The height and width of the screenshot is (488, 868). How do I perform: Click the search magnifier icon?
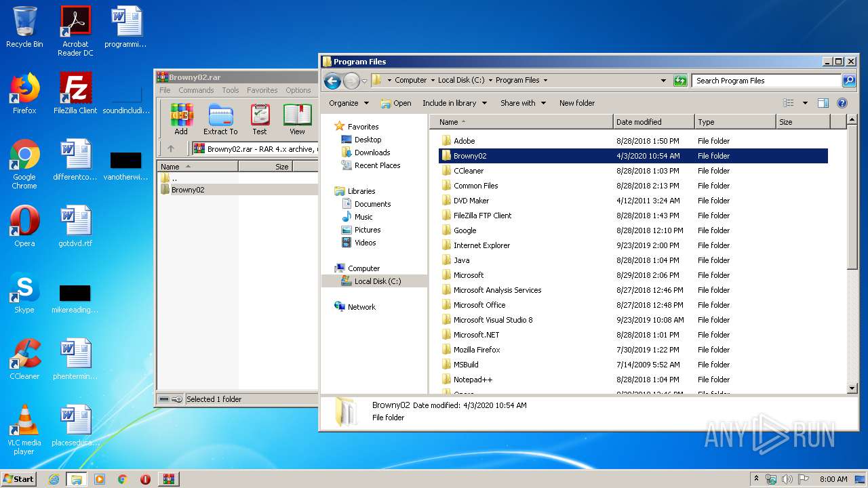849,81
